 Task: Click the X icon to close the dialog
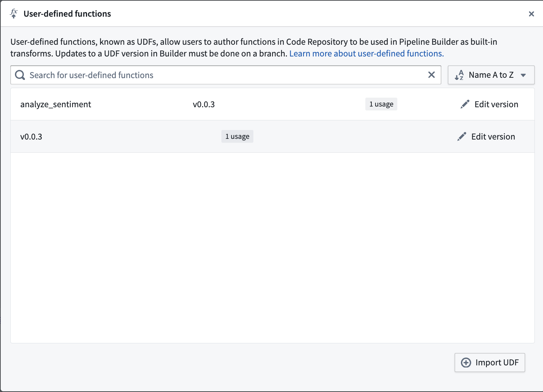point(531,14)
